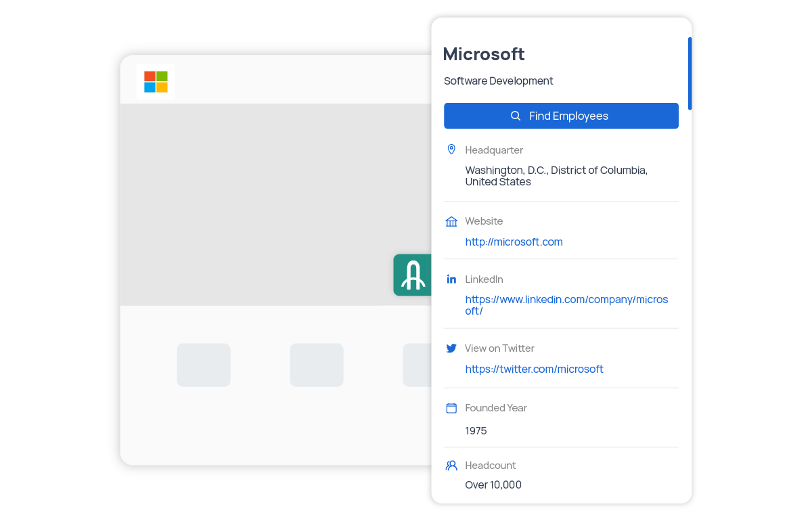Open the http://microsoft.com link
This screenshot has width=812, height=521.
tap(514, 242)
